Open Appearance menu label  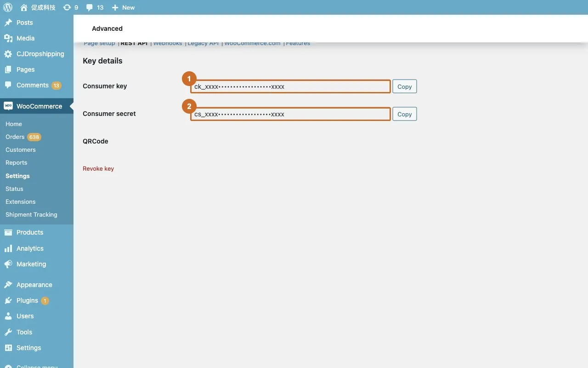pos(34,285)
